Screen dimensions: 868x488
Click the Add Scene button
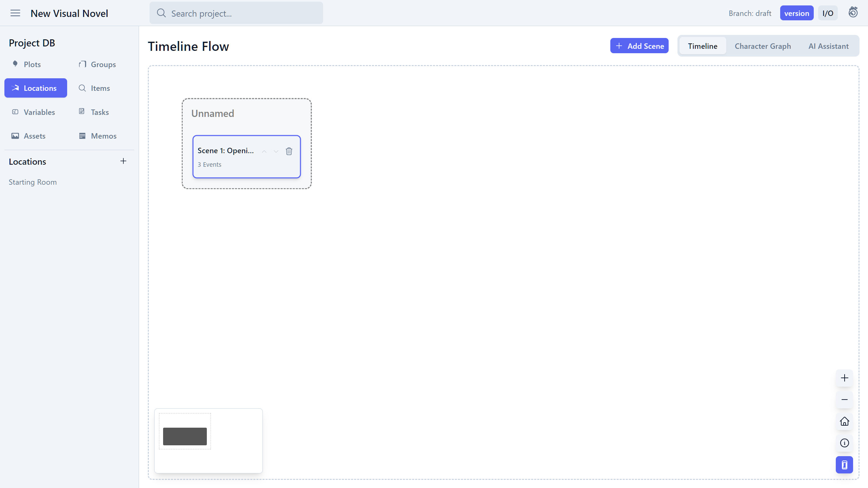639,46
